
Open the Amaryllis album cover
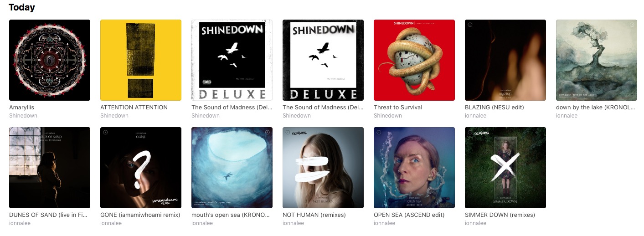pos(50,60)
